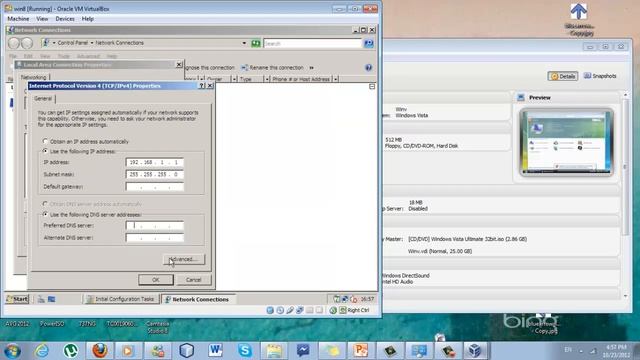Open PowerPoint from the taskbar
Screen dimensions: 640x360
(x=361, y=351)
